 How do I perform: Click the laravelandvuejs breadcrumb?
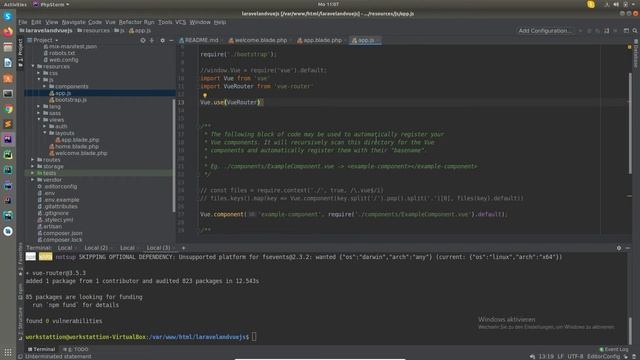[46, 31]
